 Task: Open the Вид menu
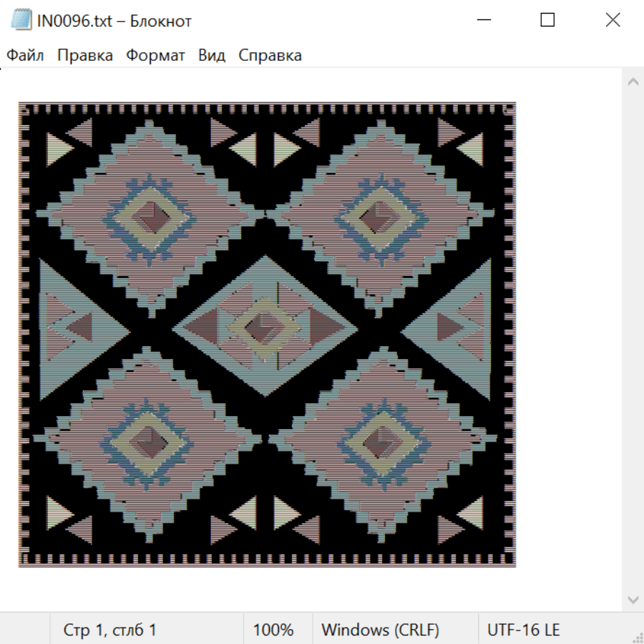point(212,55)
